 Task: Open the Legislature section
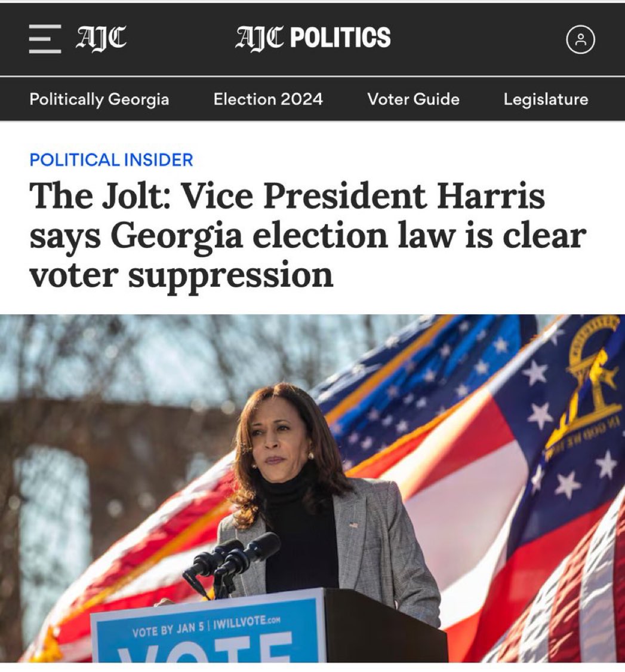[546, 99]
